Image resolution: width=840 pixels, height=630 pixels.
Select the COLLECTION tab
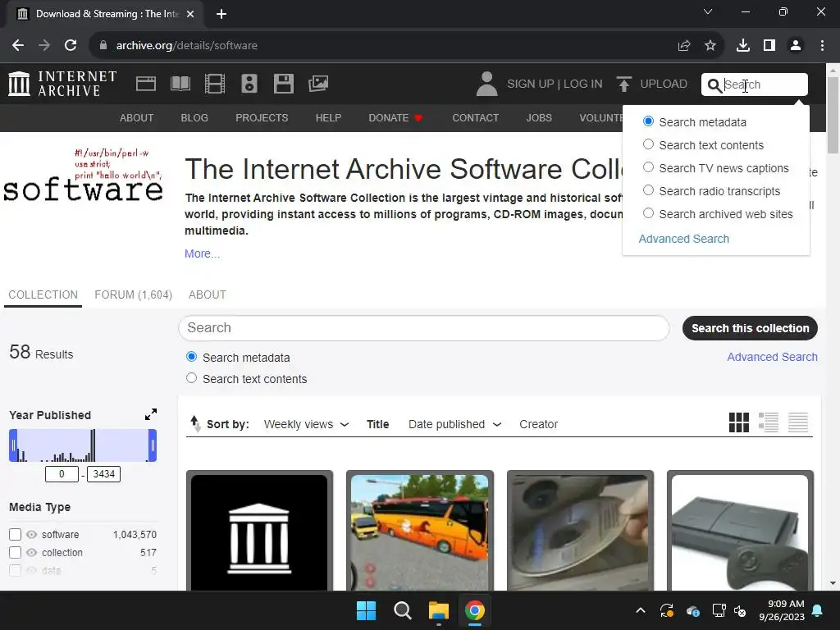click(x=43, y=294)
